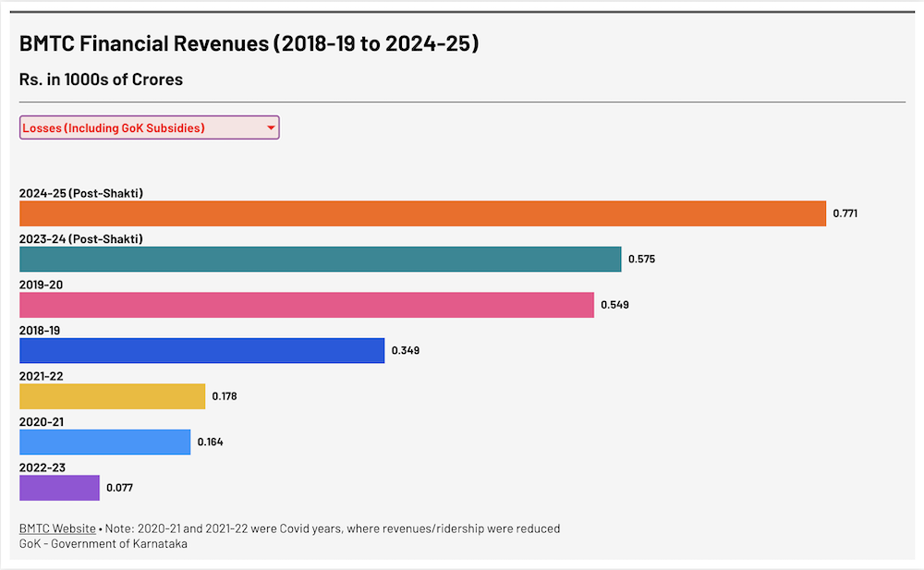Click the 0.349 value label
Image resolution: width=924 pixels, height=570 pixels.
click(x=406, y=351)
